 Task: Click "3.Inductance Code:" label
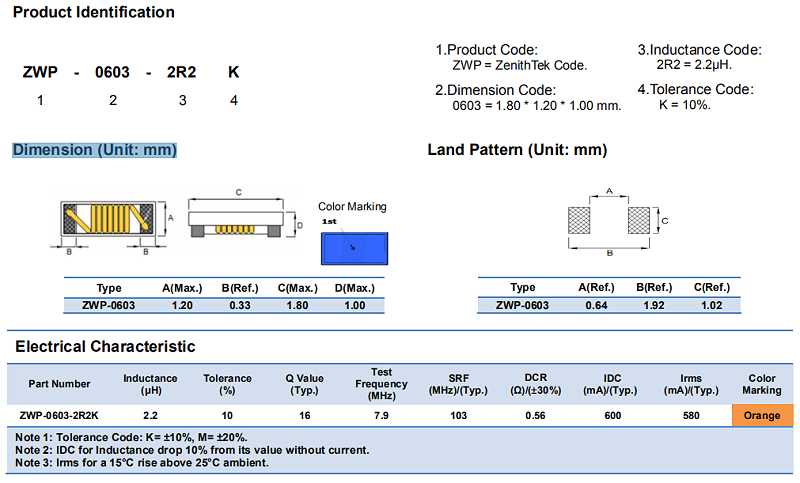[x=699, y=50]
